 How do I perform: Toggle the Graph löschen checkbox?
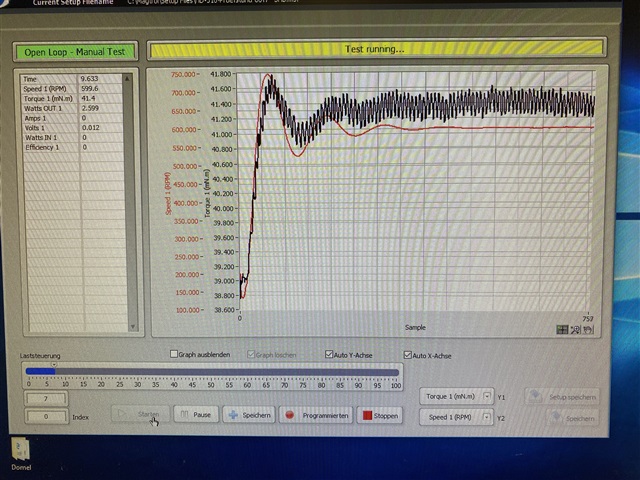point(251,354)
